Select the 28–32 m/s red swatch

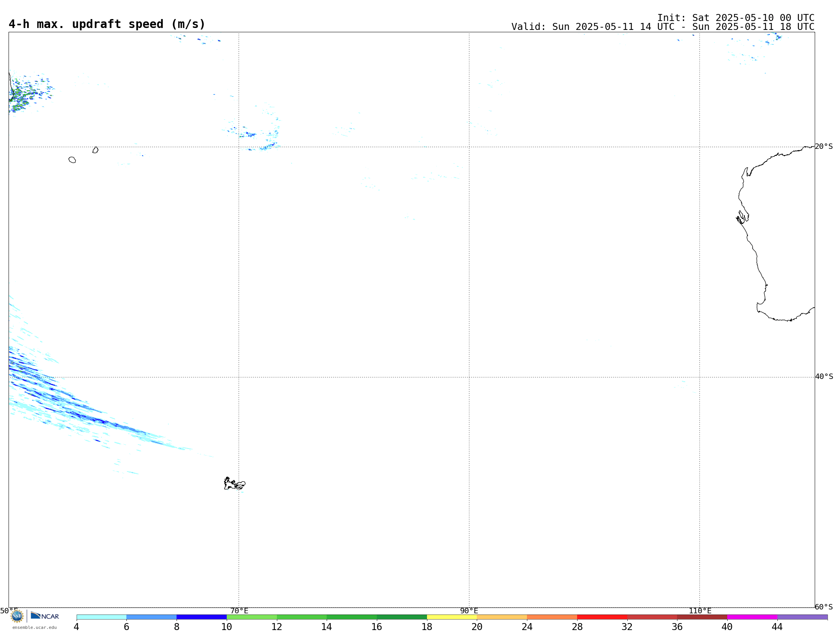pos(602,617)
